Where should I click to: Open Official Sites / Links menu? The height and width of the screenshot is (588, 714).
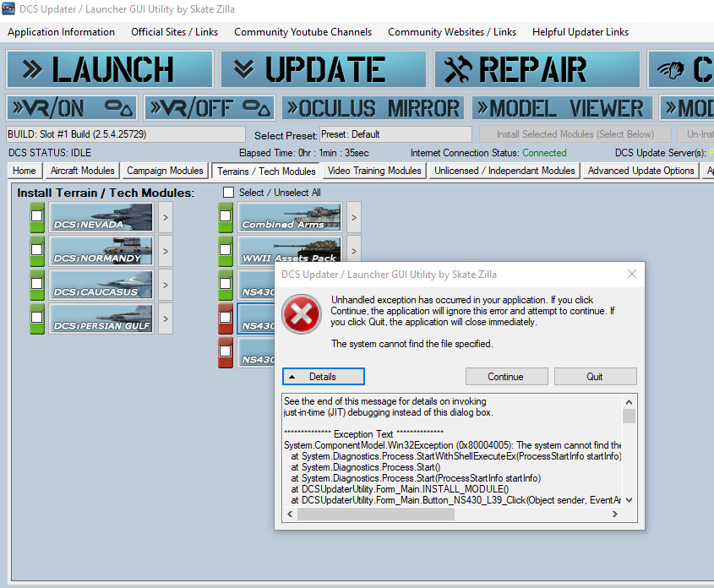[174, 32]
